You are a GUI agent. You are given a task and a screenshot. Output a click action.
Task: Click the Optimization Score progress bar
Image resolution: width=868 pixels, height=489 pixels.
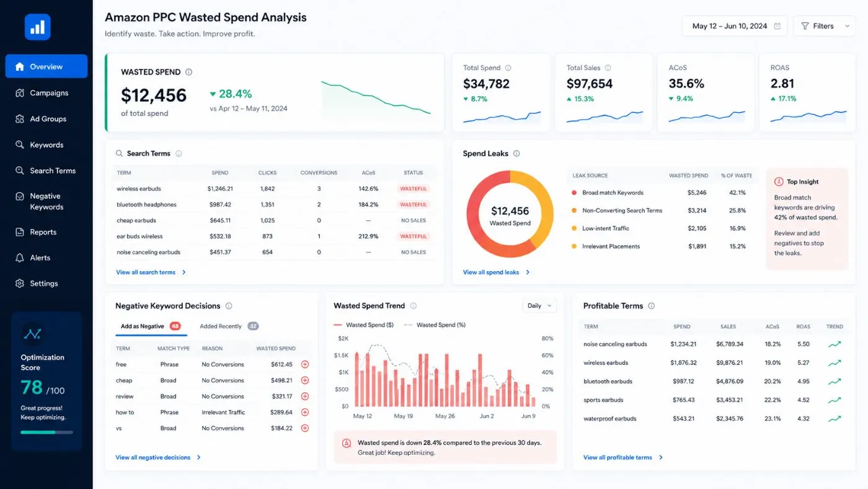(46, 432)
